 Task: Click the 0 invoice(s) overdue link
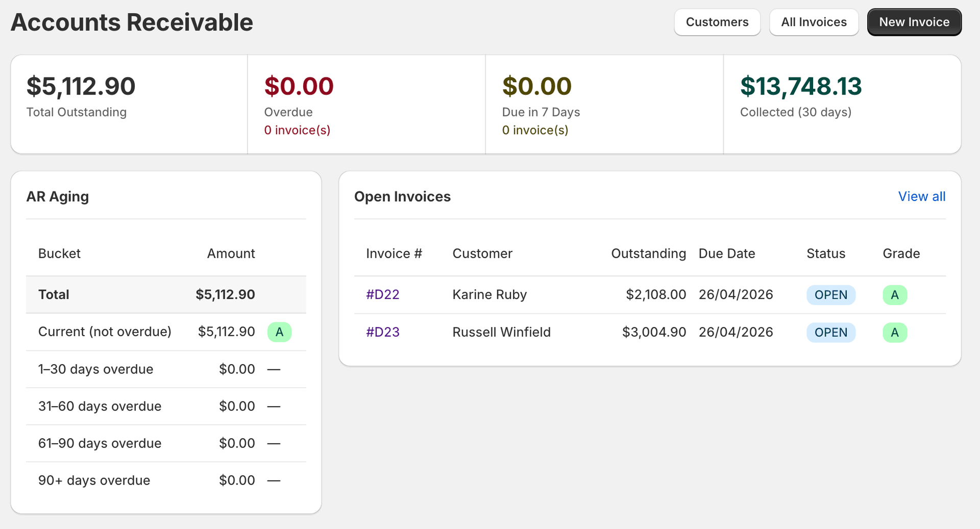(x=297, y=130)
